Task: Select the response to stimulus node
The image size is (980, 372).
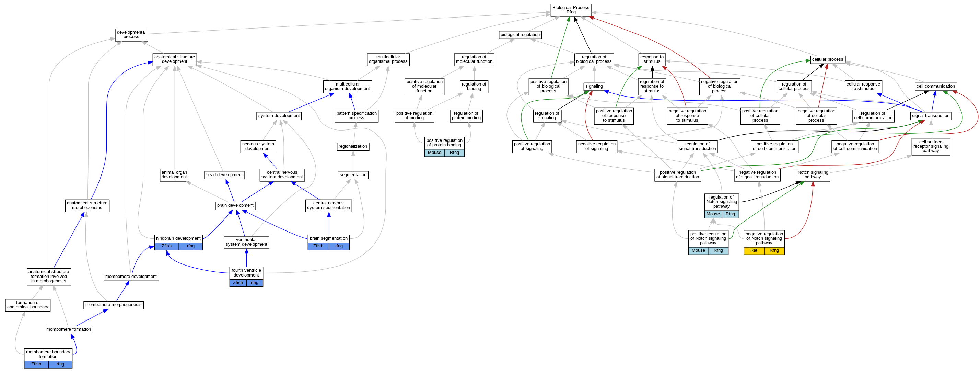Action: click(652, 59)
